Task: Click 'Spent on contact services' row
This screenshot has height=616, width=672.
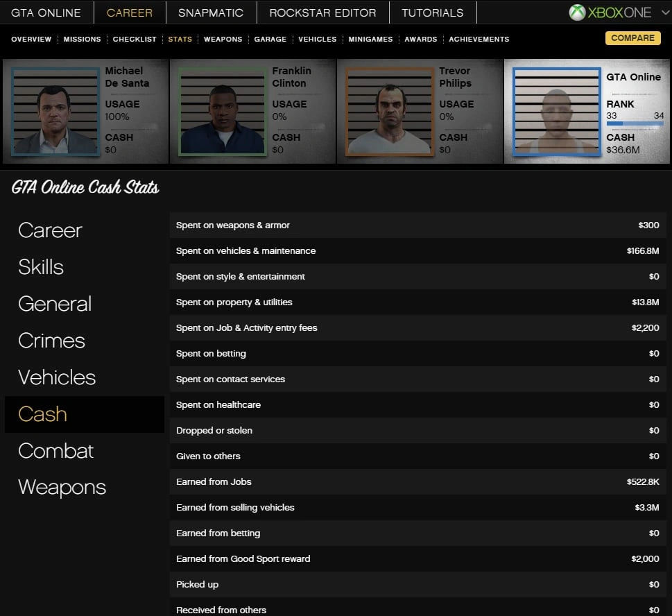Action: click(418, 379)
